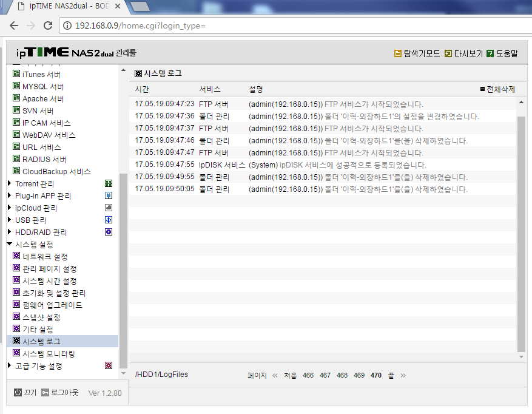Image resolution: width=532 pixels, height=414 pixels.
Task: Click the log list scroll down arrow
Action: (x=521, y=357)
